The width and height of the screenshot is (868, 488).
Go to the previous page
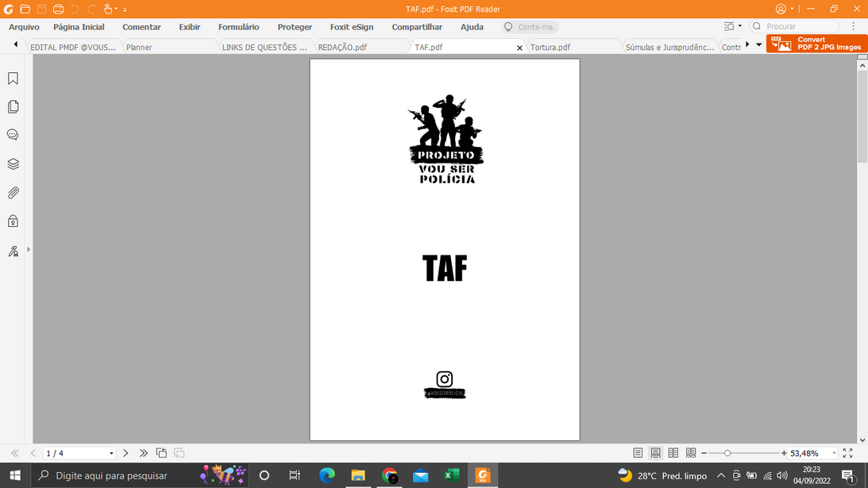(33, 453)
